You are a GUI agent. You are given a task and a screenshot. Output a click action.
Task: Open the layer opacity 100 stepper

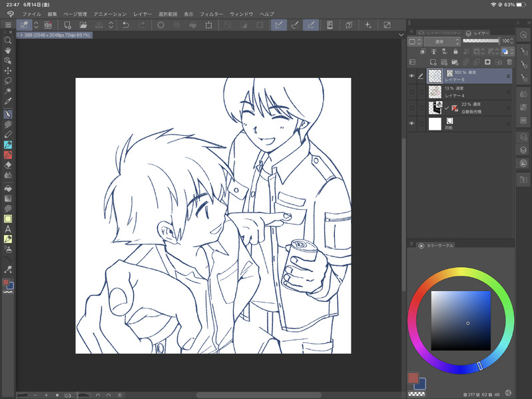point(511,41)
